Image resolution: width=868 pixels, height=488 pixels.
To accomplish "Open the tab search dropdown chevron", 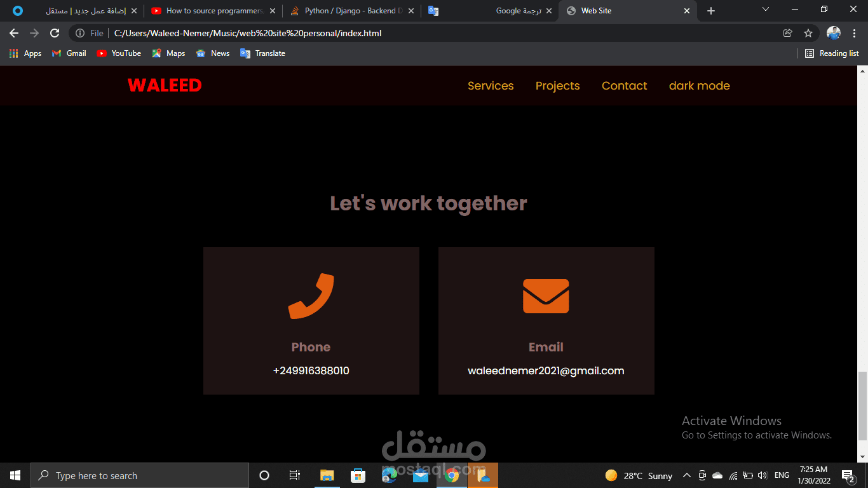I will point(766,10).
